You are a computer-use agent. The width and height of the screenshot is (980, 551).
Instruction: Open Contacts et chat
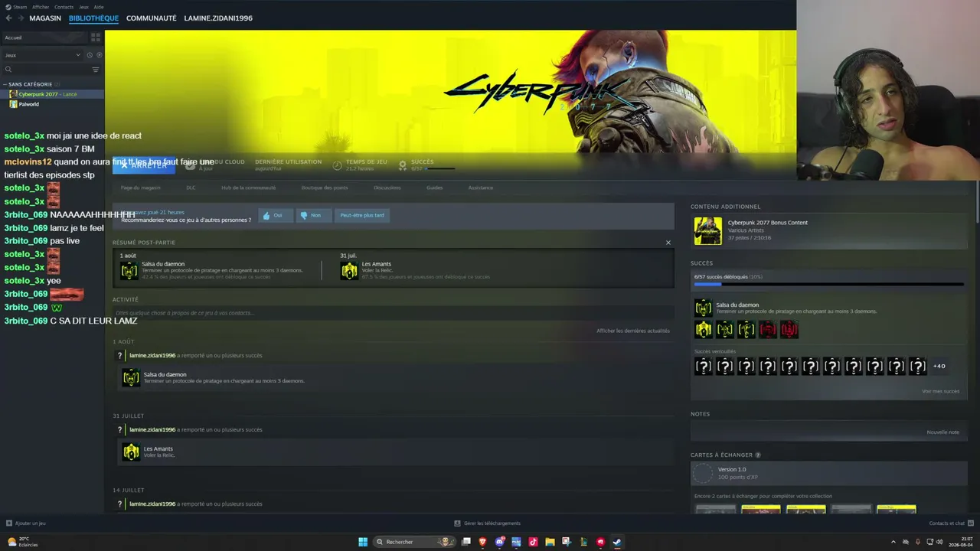[950, 523]
